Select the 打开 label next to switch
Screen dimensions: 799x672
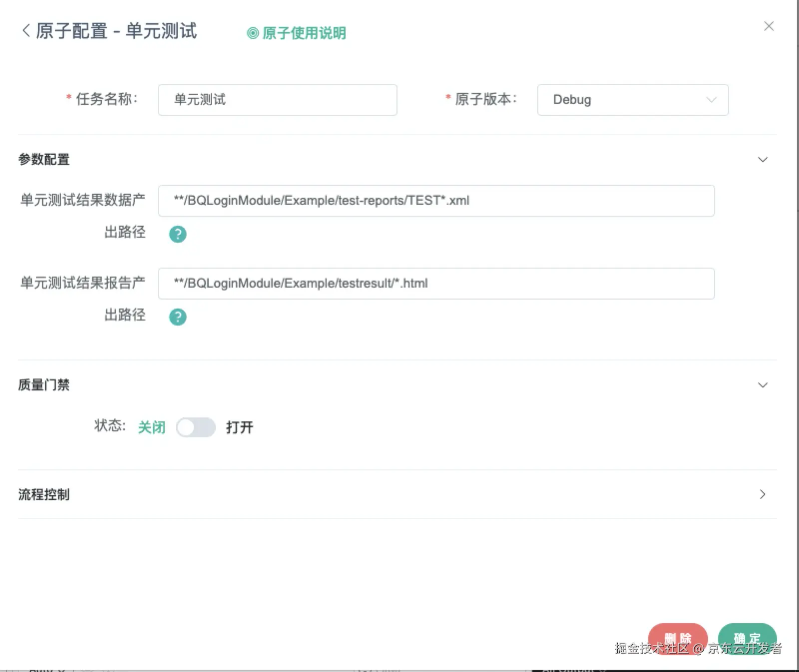click(240, 427)
